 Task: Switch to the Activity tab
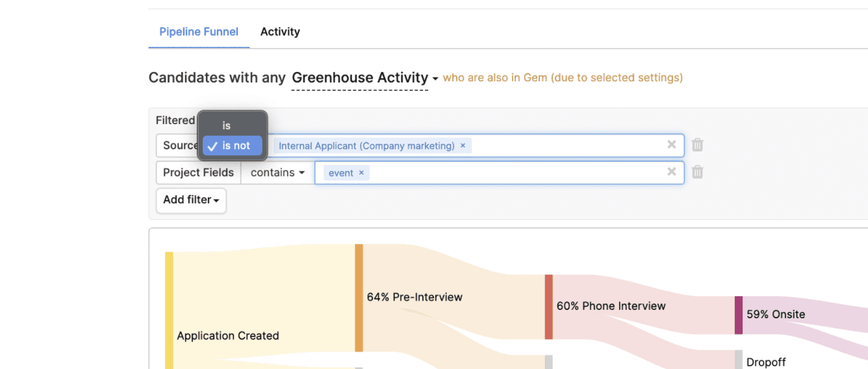[x=280, y=32]
